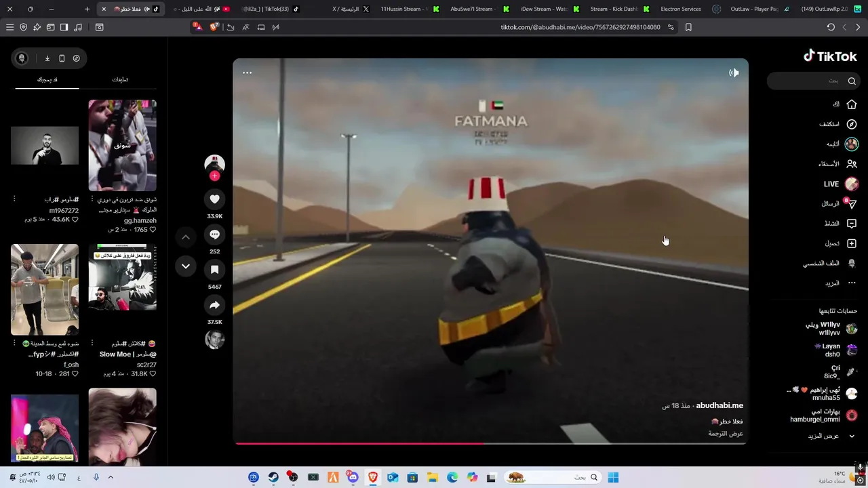
Task: Open a new browser tab with the plus button
Action: pyautogui.click(x=87, y=9)
